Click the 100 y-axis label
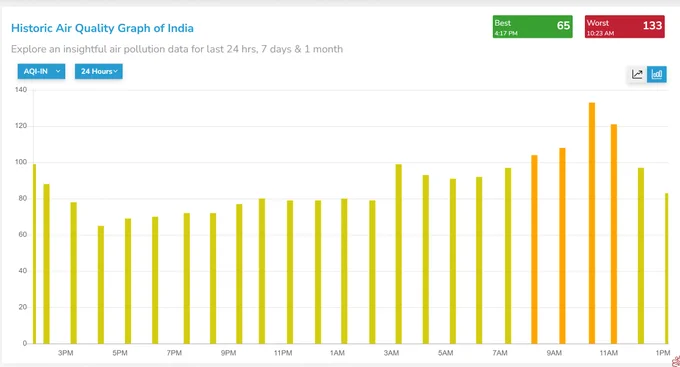This screenshot has height=367, width=680. (x=20, y=162)
